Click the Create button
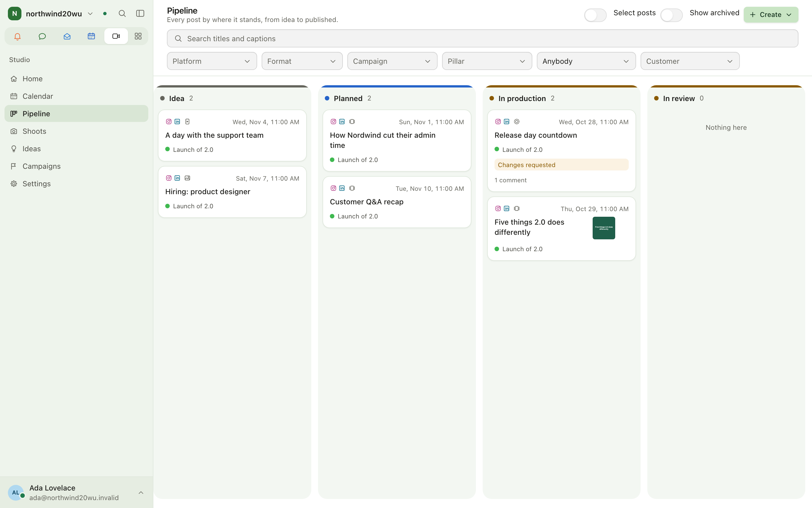This screenshot has height=508, width=812. click(771, 14)
